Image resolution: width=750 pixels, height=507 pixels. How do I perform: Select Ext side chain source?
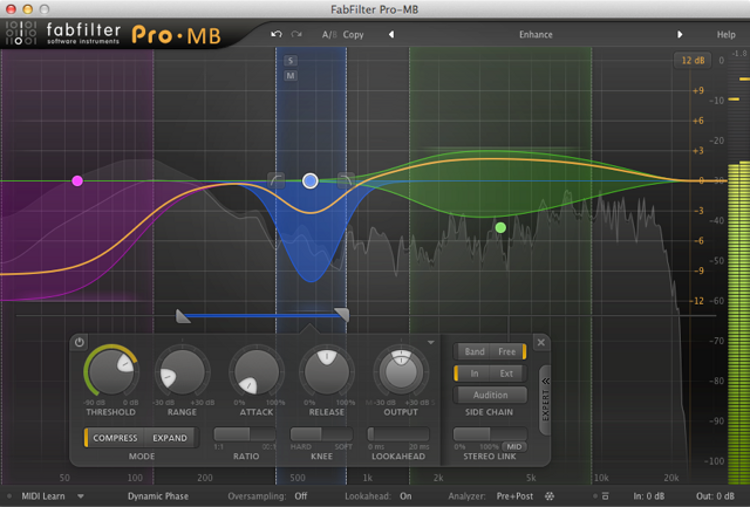click(x=506, y=374)
